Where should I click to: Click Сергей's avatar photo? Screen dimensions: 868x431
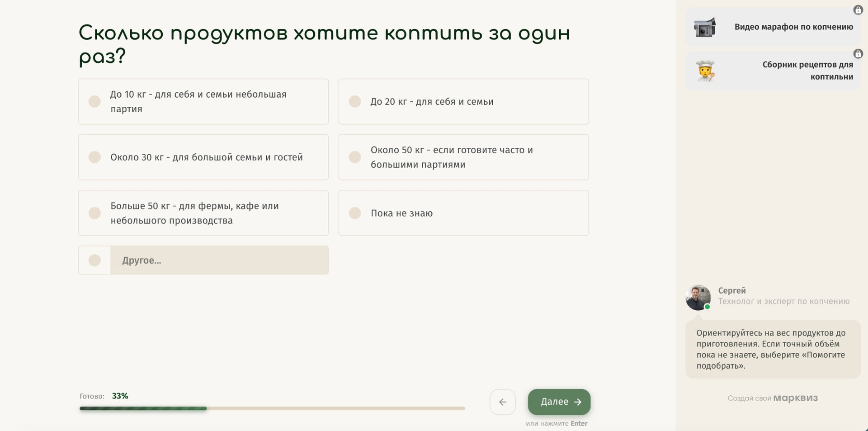[x=698, y=298]
